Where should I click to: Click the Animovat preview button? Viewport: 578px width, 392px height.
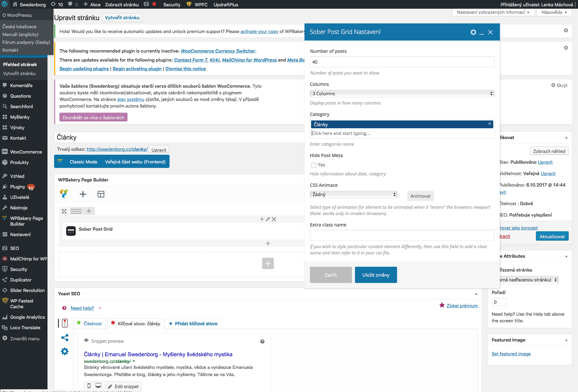point(420,196)
